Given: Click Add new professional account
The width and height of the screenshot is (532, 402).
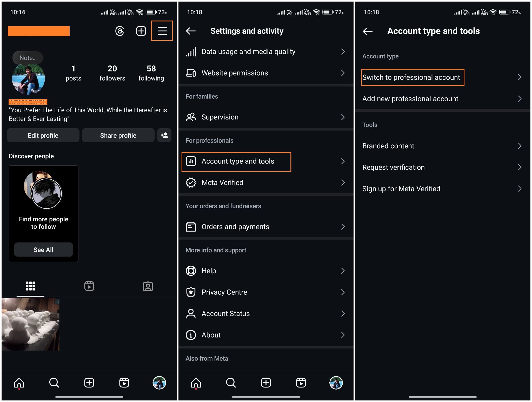Looking at the screenshot, I should (443, 98).
